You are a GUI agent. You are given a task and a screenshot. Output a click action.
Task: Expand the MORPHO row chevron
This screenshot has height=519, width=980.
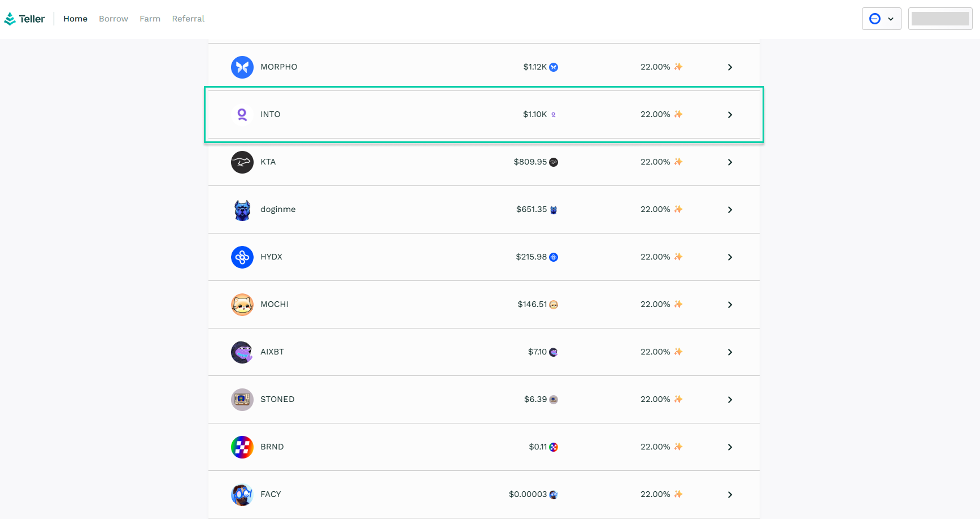[730, 67]
